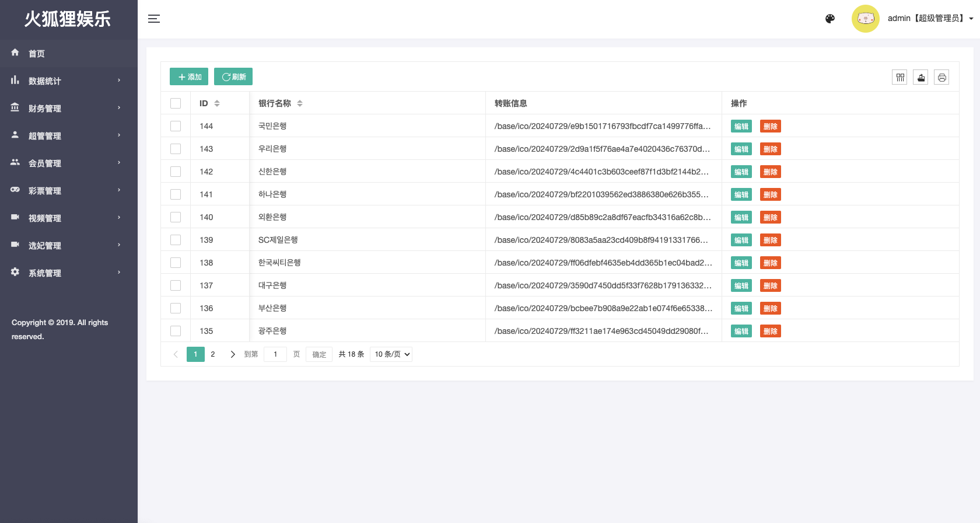Click the page number jump input field
The height and width of the screenshot is (523, 980).
275,354
